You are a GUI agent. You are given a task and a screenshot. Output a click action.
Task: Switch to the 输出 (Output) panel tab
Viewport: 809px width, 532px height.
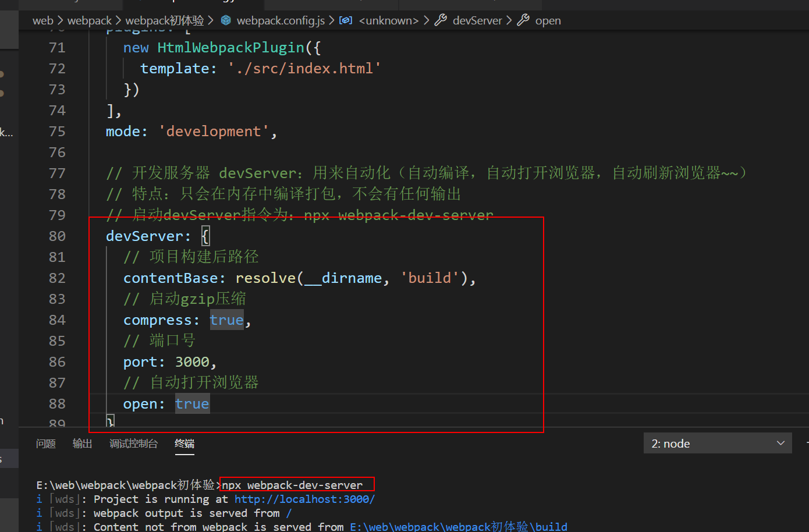pyautogui.click(x=82, y=444)
